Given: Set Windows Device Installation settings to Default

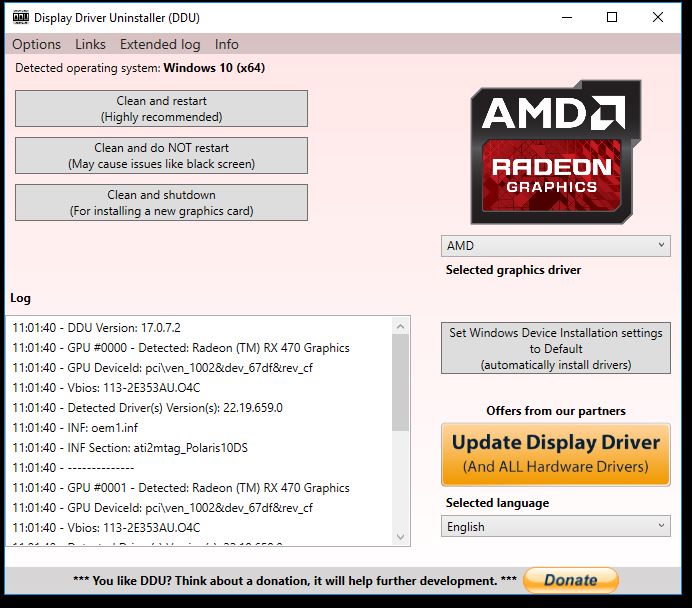Looking at the screenshot, I should [x=555, y=349].
